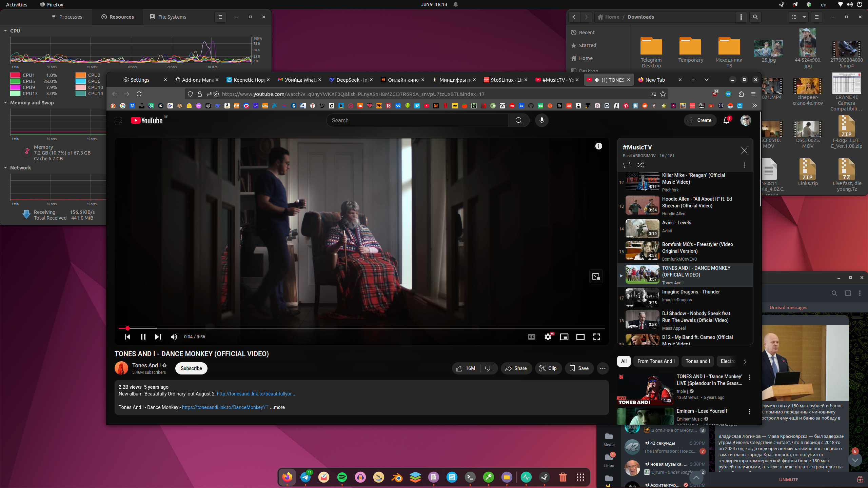Select the 'From Tones And I' filter chip
The image size is (868, 488).
656,361
